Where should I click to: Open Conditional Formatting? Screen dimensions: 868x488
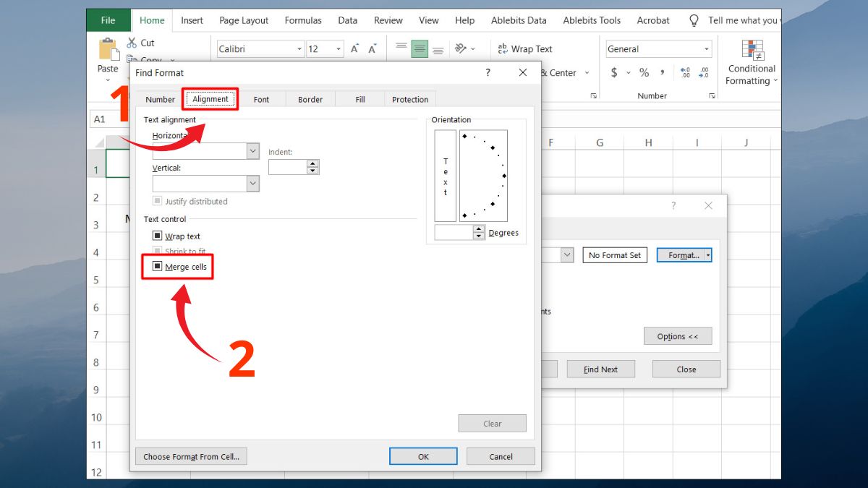tap(752, 63)
